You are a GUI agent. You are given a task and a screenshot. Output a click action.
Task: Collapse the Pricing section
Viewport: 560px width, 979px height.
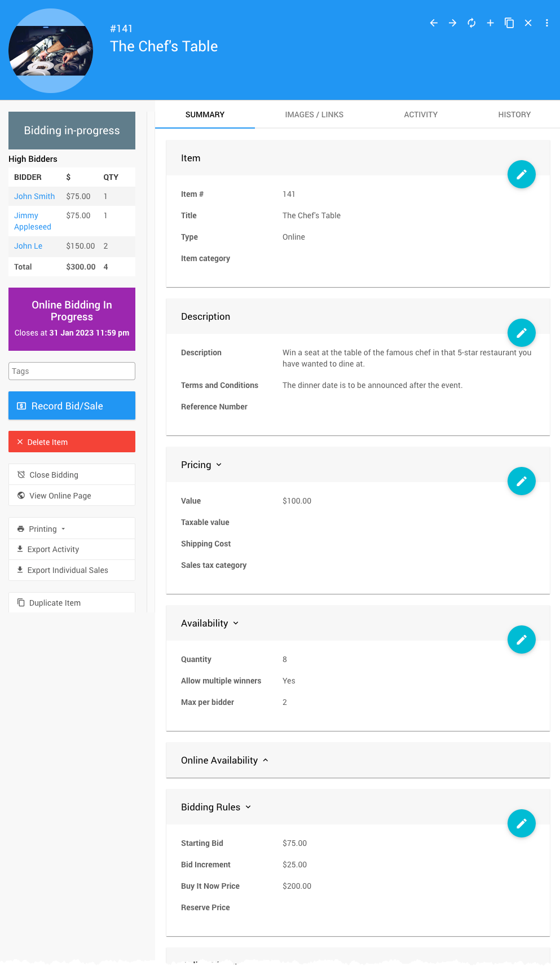pyautogui.click(x=202, y=465)
